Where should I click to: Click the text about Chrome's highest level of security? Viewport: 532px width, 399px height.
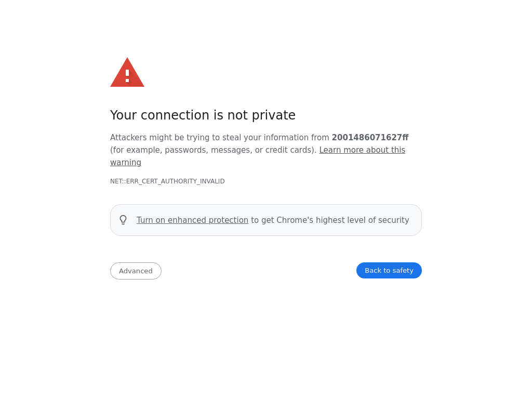click(330, 220)
